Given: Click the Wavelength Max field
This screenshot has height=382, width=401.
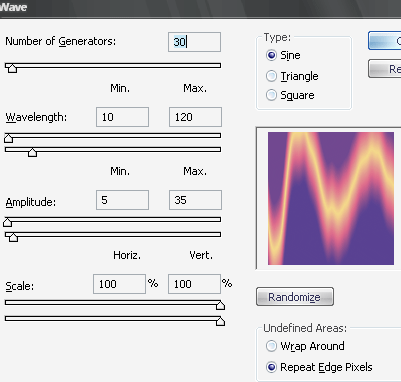Looking at the screenshot, I should [x=195, y=117].
